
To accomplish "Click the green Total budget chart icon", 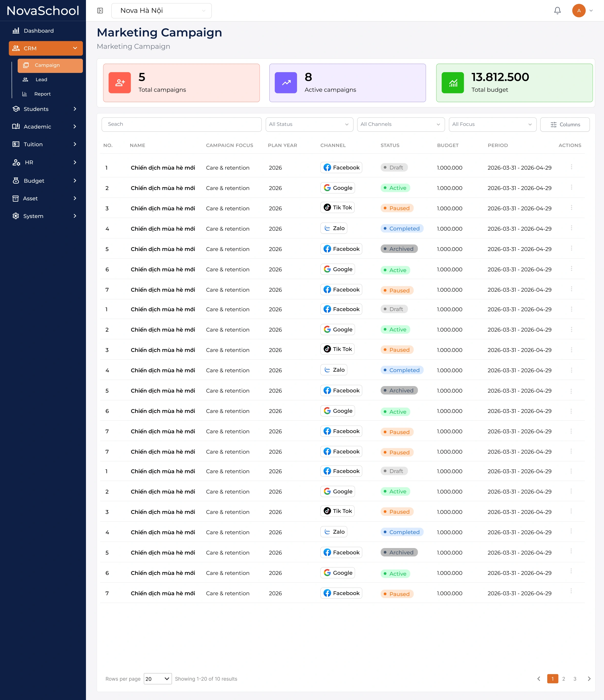I will (453, 83).
